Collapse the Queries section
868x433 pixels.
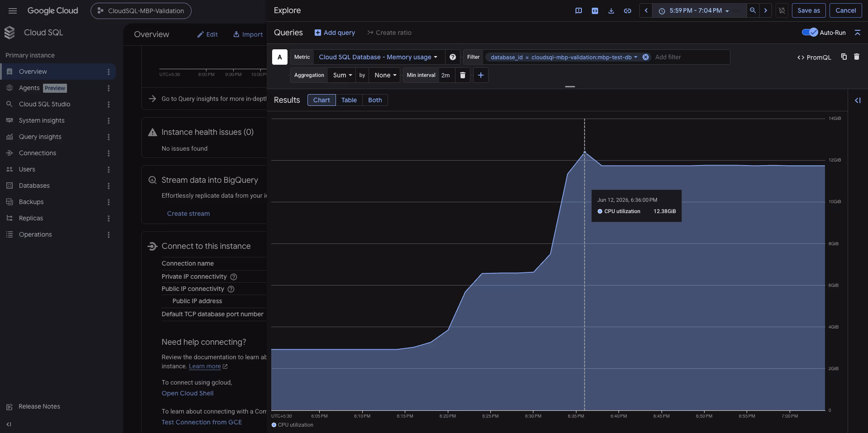858,33
